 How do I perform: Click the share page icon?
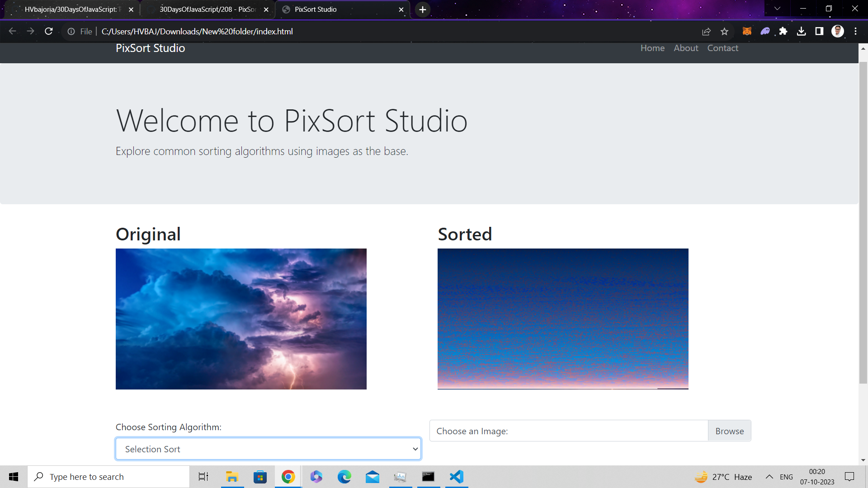click(706, 31)
